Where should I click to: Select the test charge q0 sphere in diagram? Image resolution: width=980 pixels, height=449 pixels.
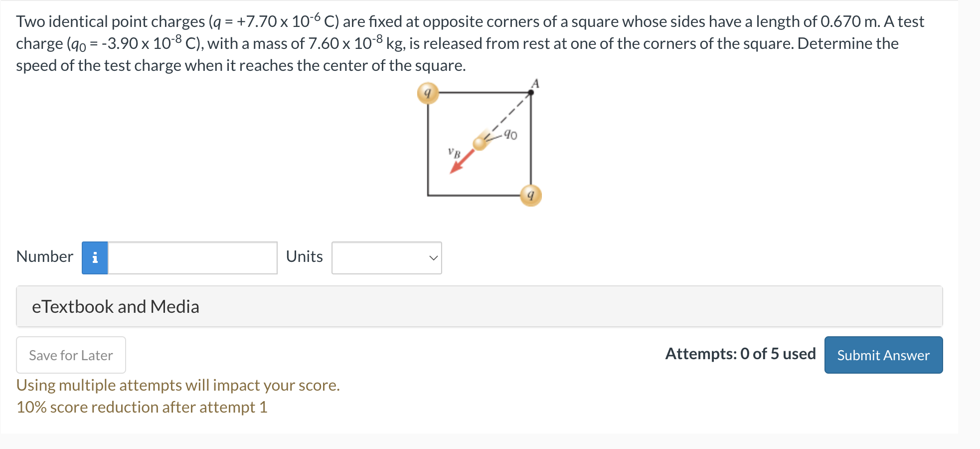click(x=480, y=145)
